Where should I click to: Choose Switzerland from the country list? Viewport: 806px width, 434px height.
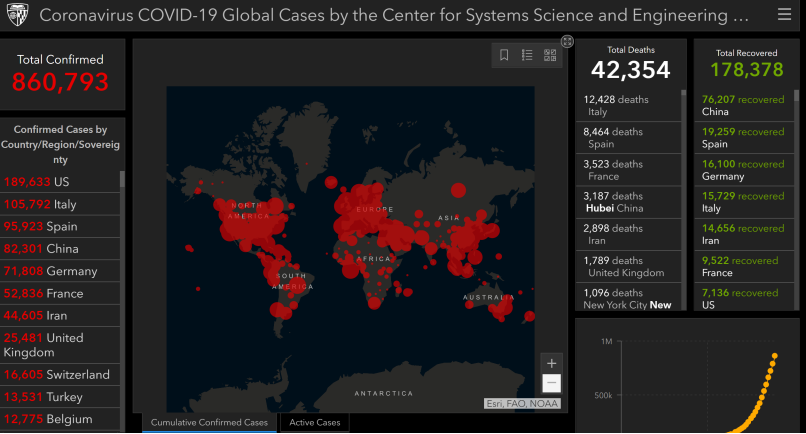60,375
